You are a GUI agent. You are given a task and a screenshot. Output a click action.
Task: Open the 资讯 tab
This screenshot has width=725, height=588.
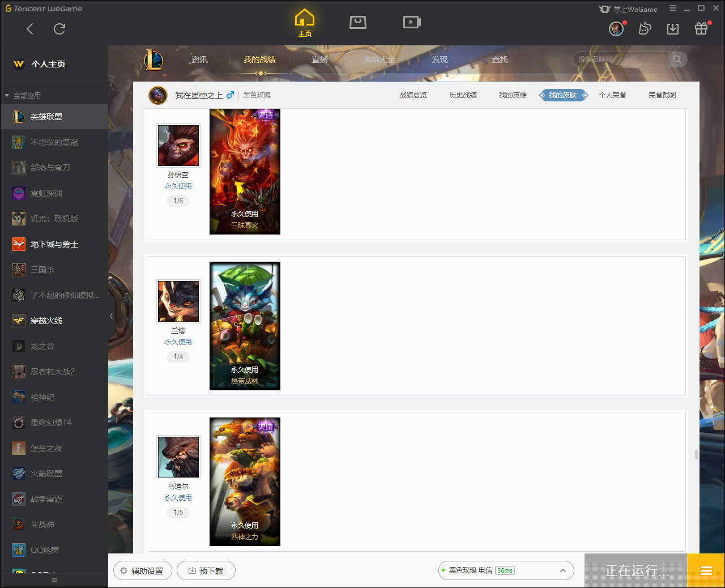coord(199,59)
